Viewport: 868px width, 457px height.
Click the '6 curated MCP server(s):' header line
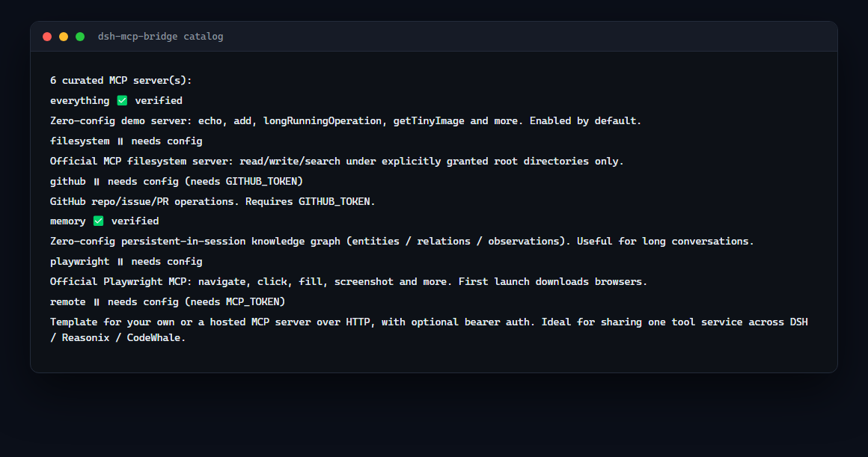click(x=120, y=80)
